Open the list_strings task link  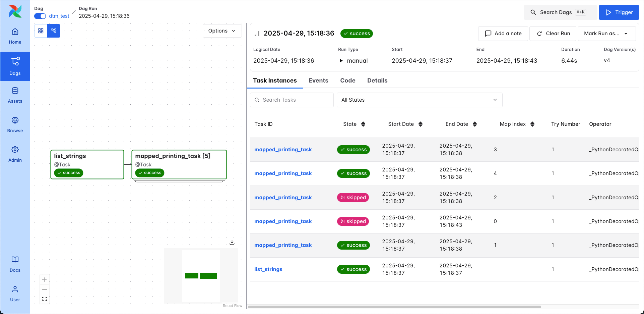[268, 269]
